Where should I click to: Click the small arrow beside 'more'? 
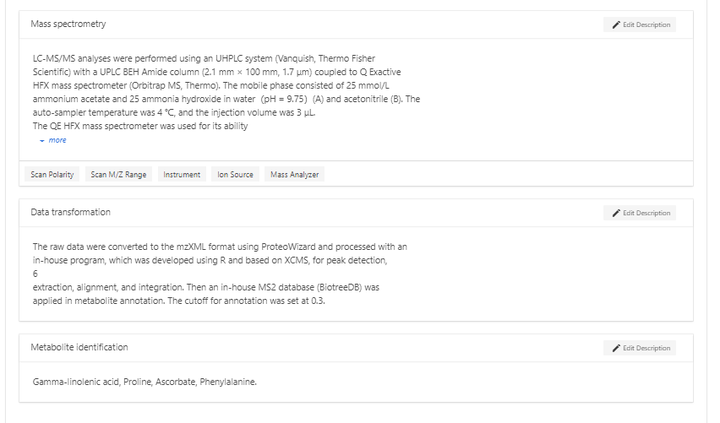click(42, 141)
